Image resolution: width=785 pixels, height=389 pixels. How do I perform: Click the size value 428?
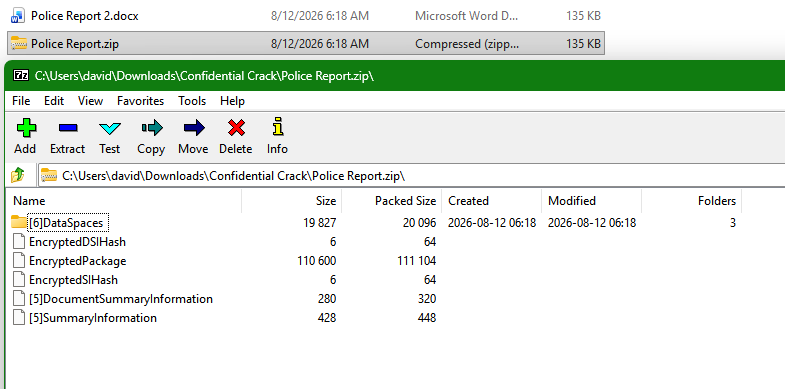(x=327, y=318)
